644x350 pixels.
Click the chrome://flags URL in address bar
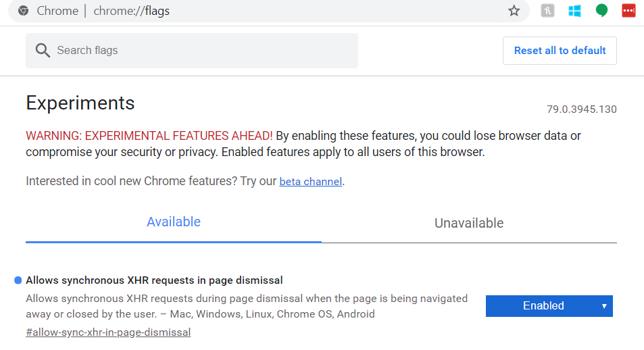point(131,11)
